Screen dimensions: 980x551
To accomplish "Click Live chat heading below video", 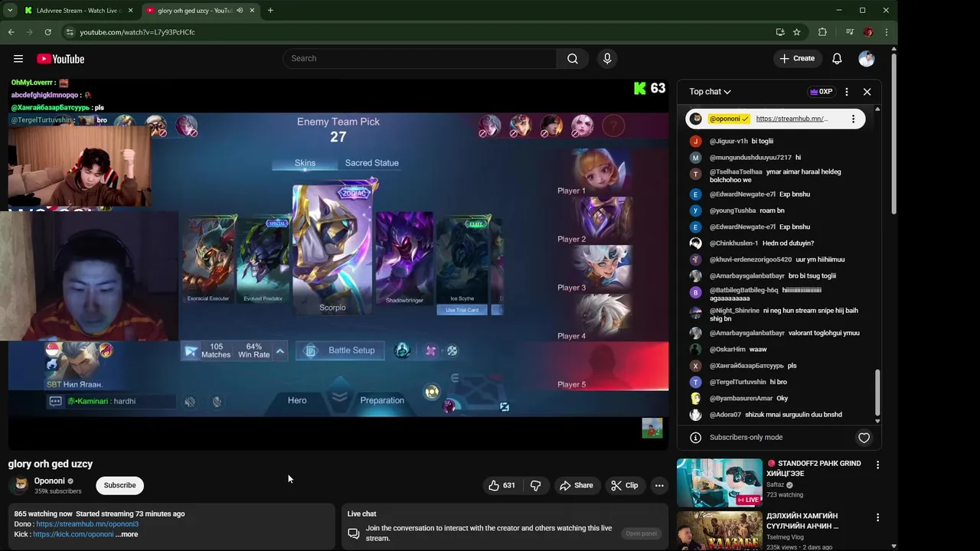I will 361,514.
